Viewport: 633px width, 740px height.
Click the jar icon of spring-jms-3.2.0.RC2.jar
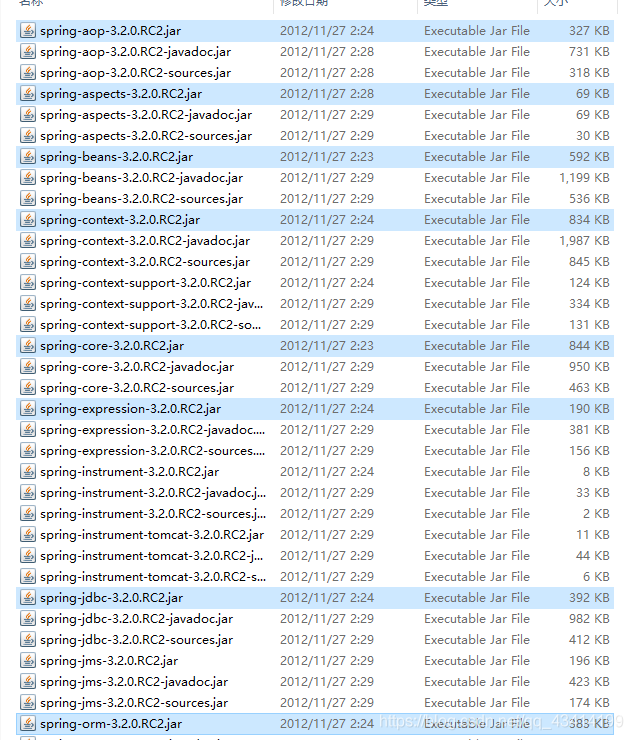(x=28, y=661)
